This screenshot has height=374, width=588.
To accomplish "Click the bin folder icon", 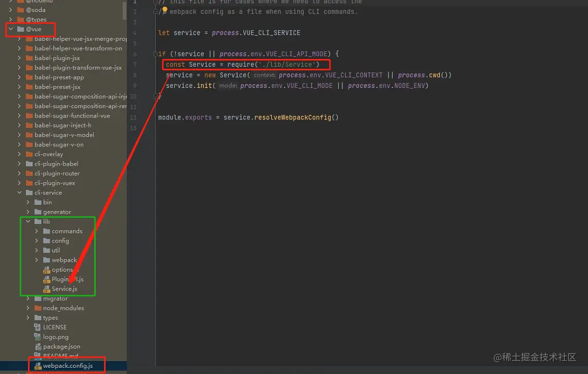I will point(38,202).
